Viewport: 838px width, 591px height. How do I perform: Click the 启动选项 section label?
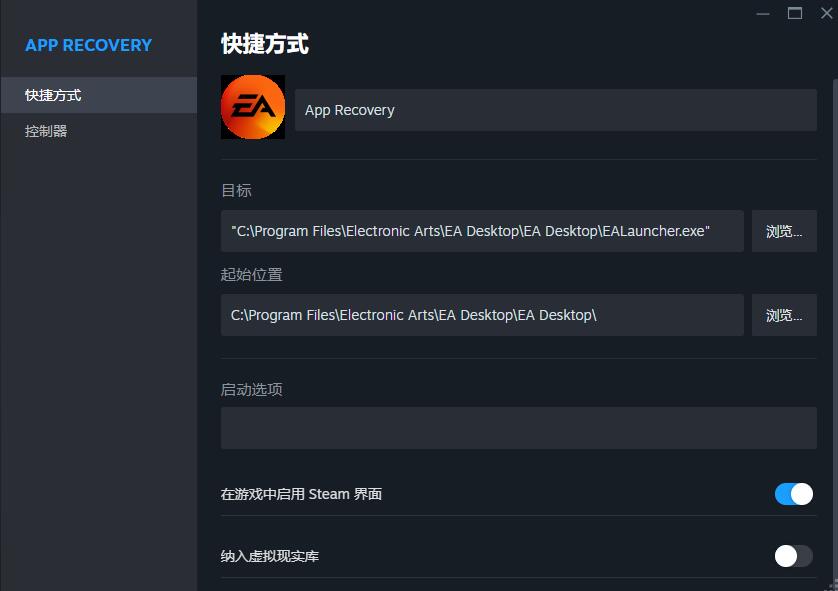pos(251,389)
